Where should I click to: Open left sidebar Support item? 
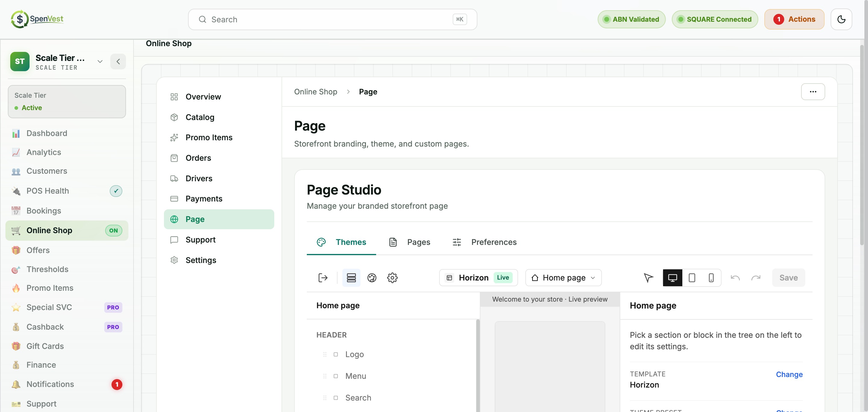tap(67, 404)
